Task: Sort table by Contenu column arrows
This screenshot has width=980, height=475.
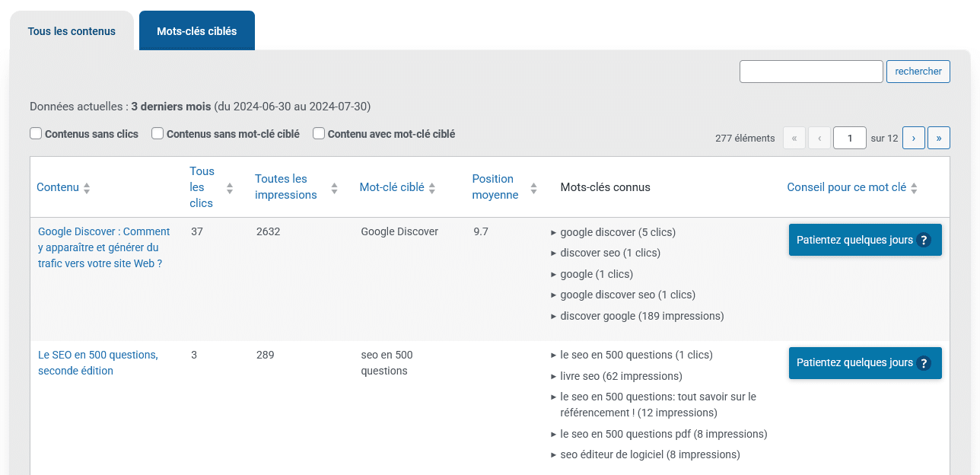Action: pyautogui.click(x=87, y=188)
